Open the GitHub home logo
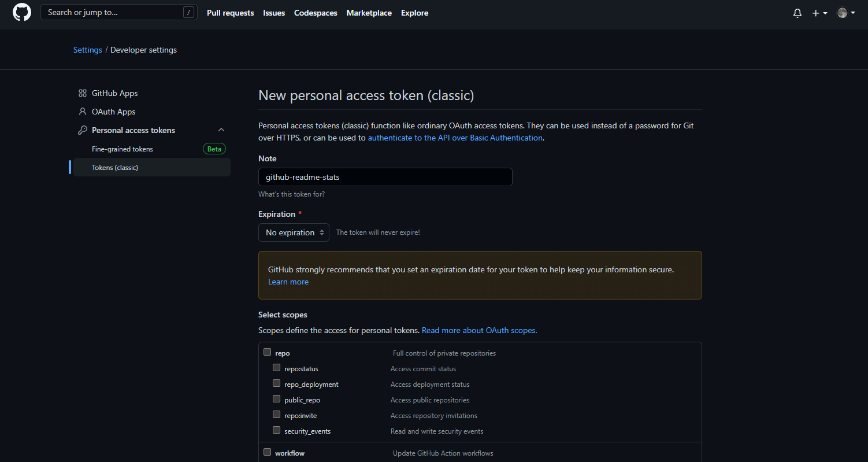Image resolution: width=868 pixels, height=462 pixels. point(22,13)
